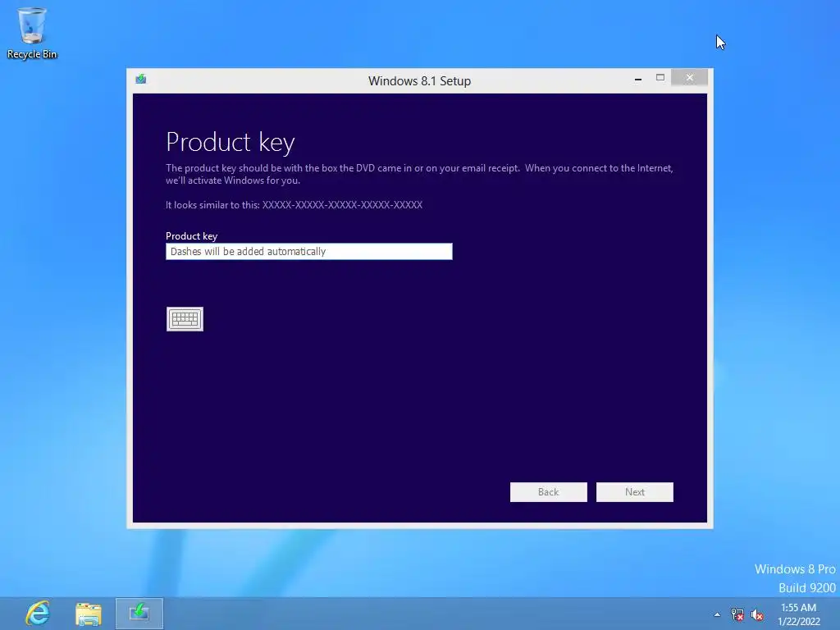Show hidden tray icons arrow

pos(717,614)
